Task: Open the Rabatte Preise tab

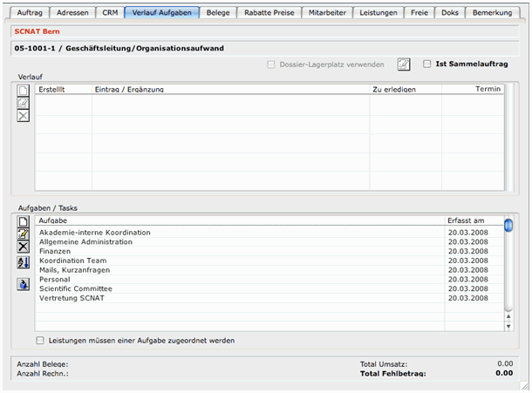Action: tap(269, 13)
